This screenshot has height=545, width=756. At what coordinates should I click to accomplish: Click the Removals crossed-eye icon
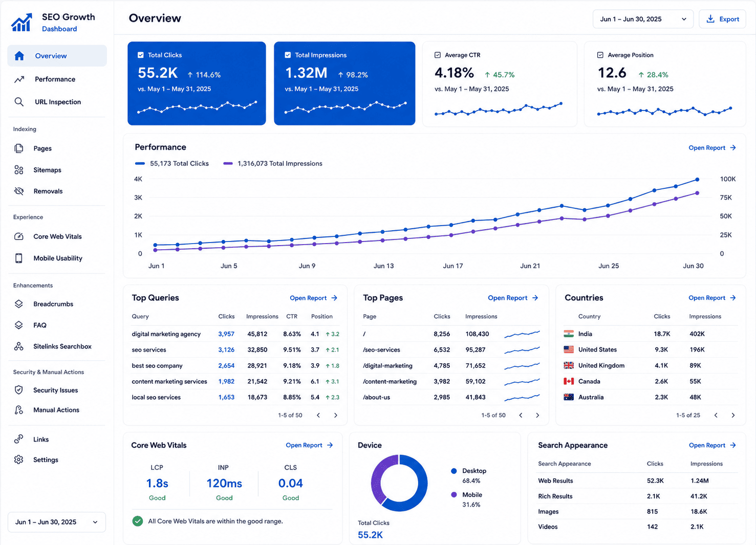tap(19, 191)
